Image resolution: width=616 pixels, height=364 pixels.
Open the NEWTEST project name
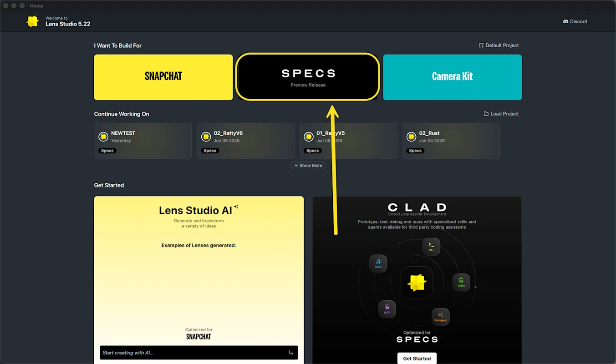pos(123,133)
